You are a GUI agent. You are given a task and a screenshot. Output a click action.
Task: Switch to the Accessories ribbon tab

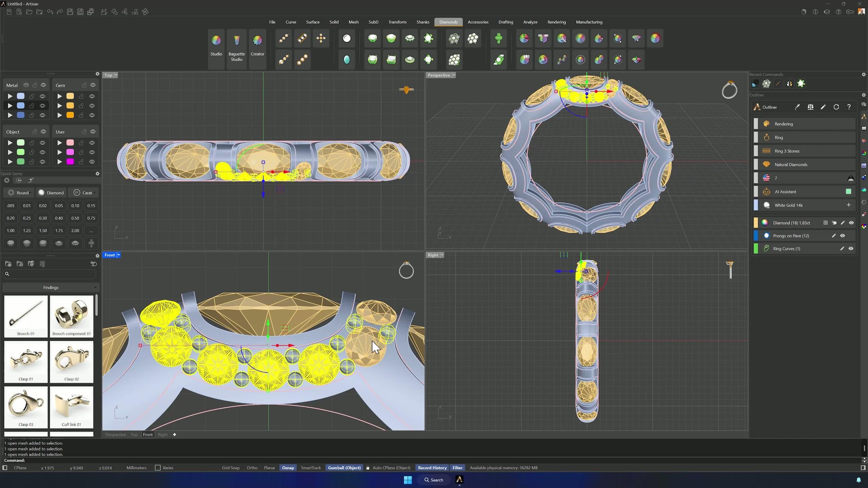478,22
